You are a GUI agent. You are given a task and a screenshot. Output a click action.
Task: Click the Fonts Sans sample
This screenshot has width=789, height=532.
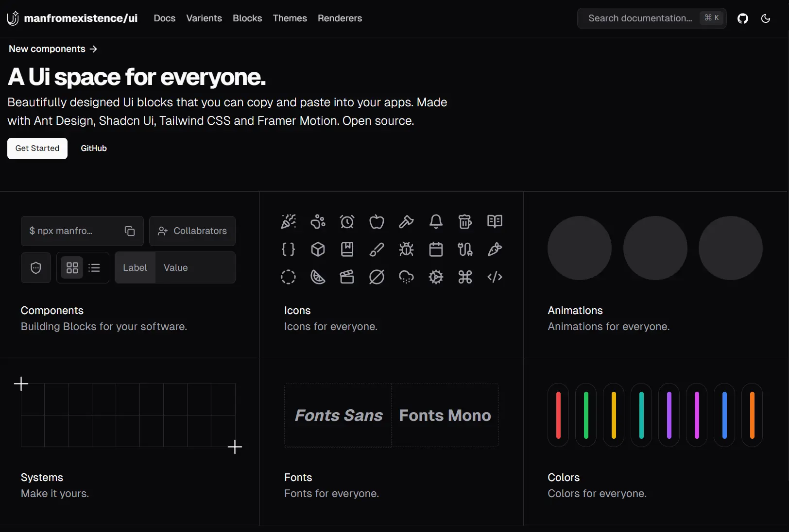click(x=339, y=416)
